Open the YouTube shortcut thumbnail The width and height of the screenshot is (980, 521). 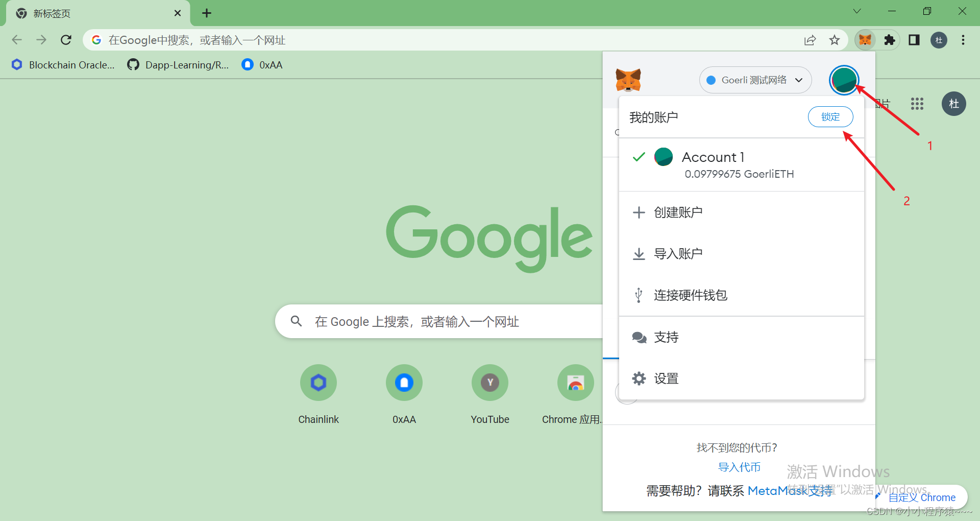pos(489,382)
